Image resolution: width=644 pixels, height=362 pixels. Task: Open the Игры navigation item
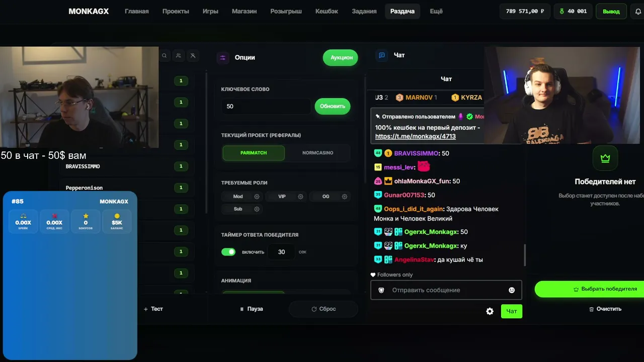pyautogui.click(x=210, y=11)
